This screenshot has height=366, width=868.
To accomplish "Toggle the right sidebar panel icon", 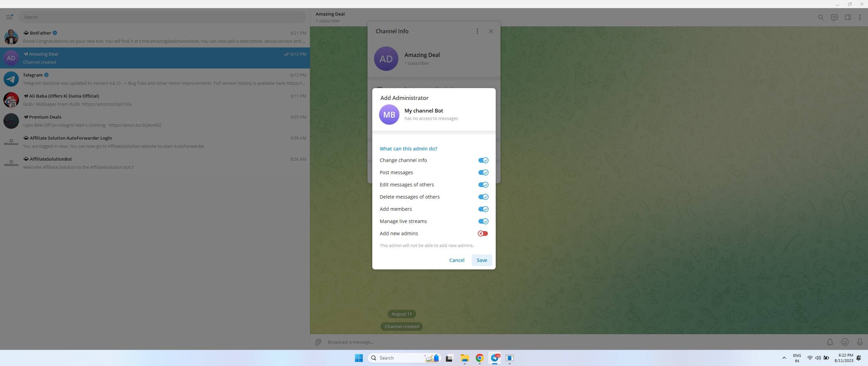I will coord(848,17).
